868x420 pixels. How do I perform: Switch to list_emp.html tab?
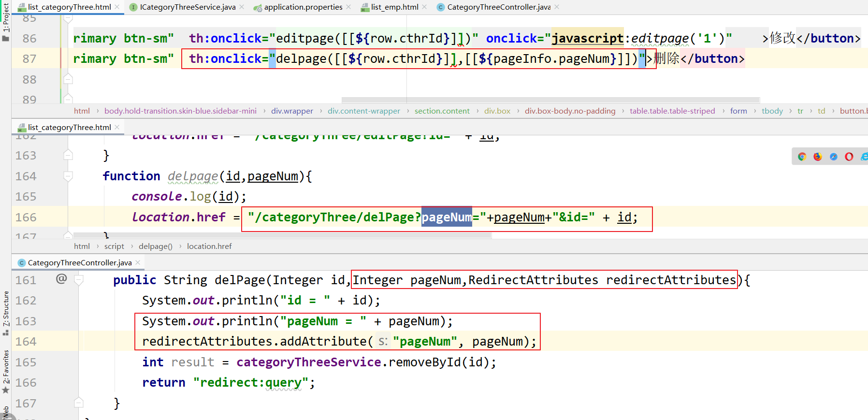pyautogui.click(x=394, y=7)
